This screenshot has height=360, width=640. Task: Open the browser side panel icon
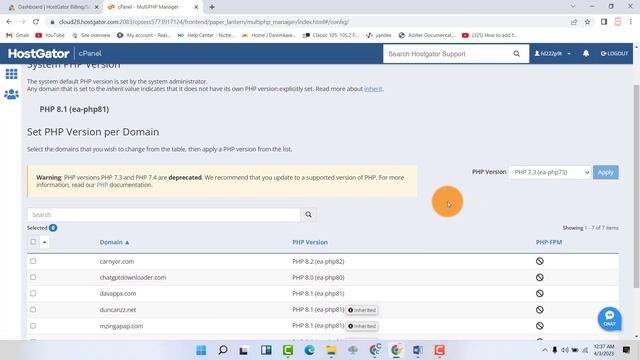coord(604,22)
